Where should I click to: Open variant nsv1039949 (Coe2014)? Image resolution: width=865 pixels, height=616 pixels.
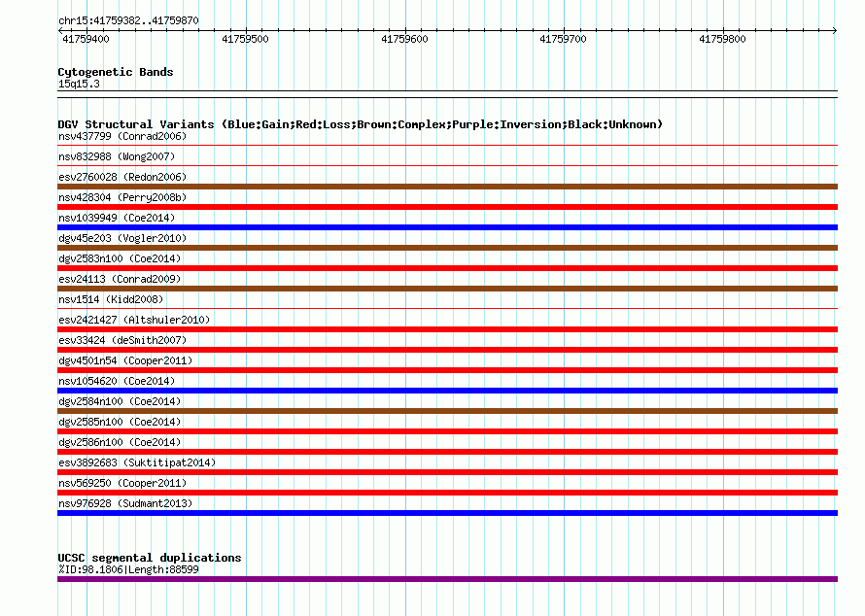[x=117, y=218]
